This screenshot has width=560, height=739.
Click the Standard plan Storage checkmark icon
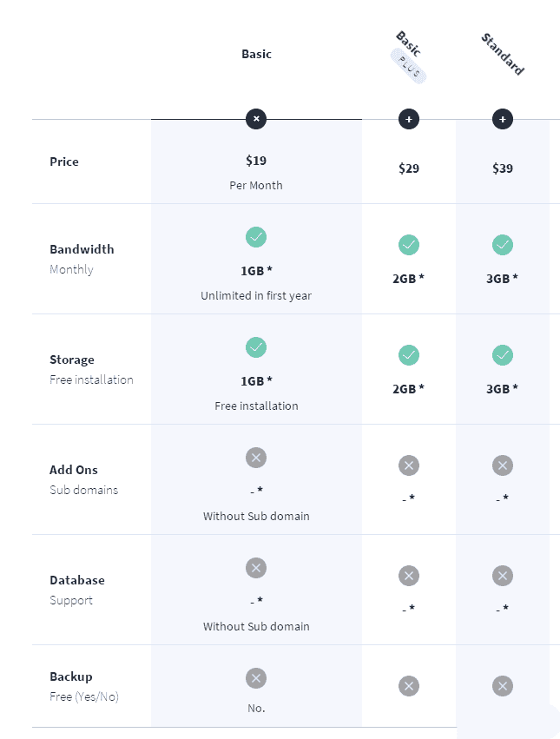503,355
